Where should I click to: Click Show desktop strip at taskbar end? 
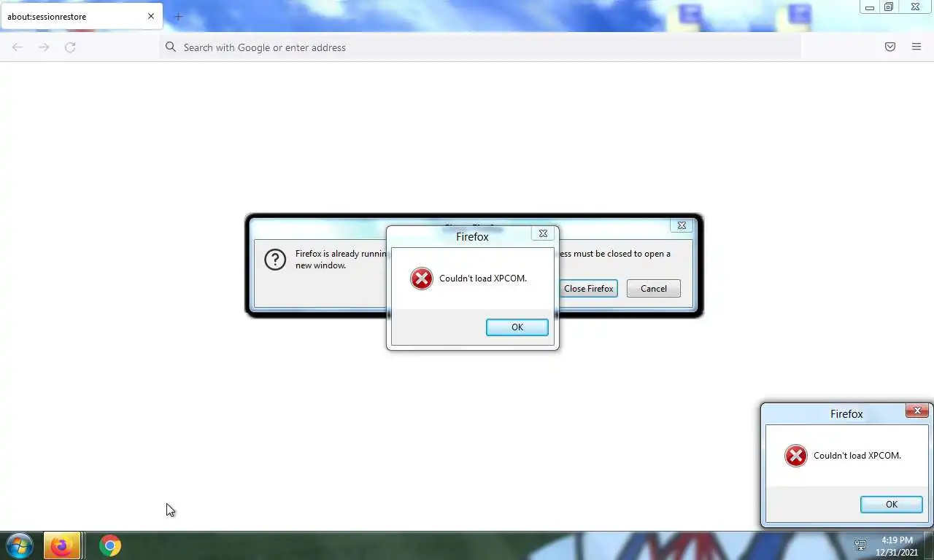[x=929, y=545]
